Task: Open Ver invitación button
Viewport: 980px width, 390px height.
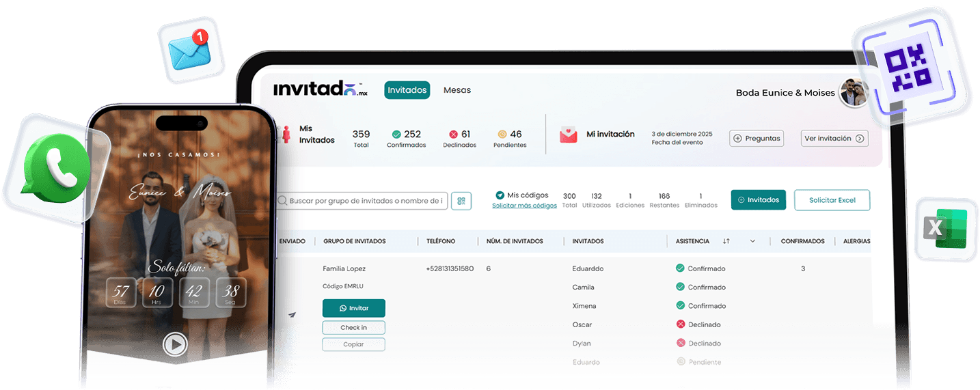Action: pos(834,138)
